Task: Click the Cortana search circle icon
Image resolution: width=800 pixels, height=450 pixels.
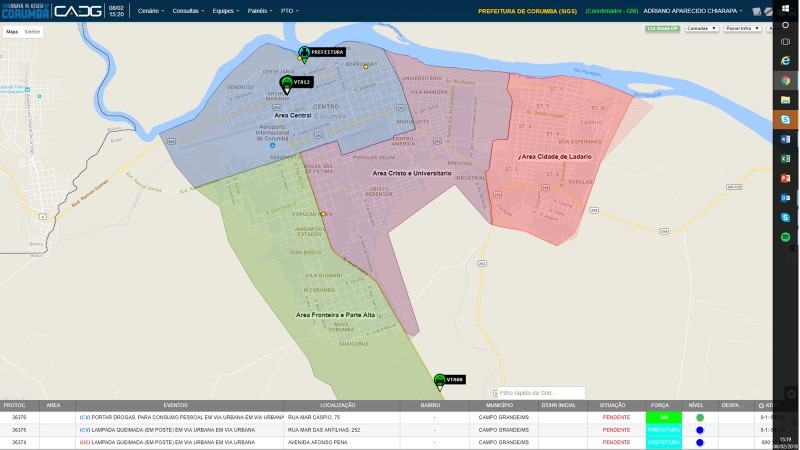Action: [786, 25]
